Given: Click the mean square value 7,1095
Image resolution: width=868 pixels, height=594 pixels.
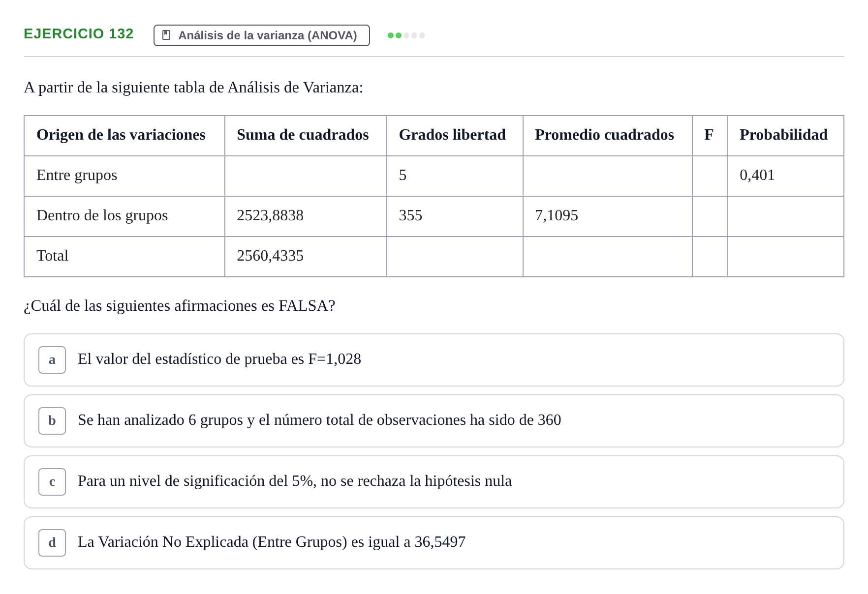Looking at the screenshot, I should click(557, 215).
